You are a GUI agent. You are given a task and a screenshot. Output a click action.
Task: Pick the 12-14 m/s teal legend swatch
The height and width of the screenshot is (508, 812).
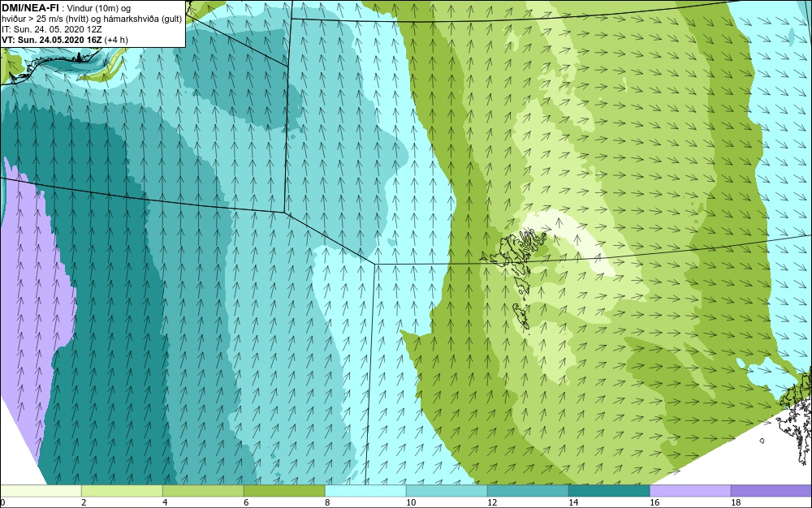(528, 490)
